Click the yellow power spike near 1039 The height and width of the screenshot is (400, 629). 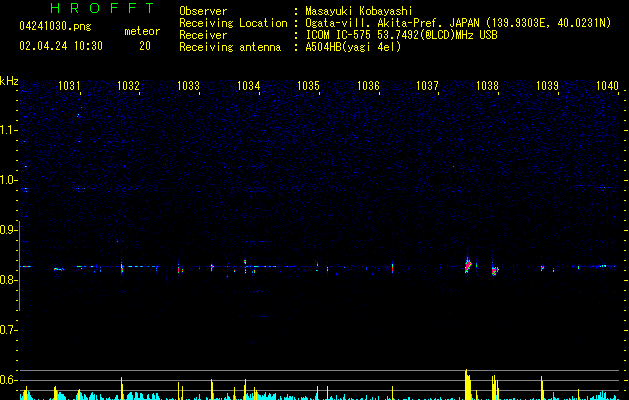(x=542, y=388)
